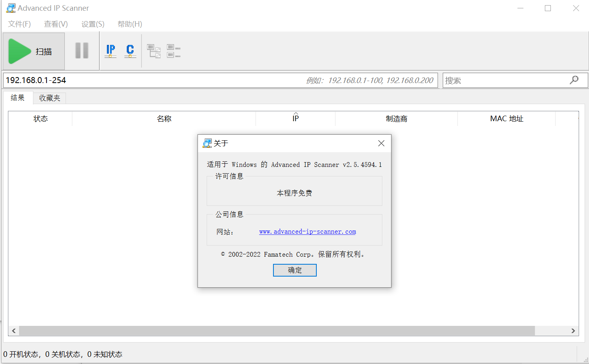Image resolution: width=589 pixels, height=364 pixels.
Task: Click the C class subnet icon
Action: click(130, 51)
